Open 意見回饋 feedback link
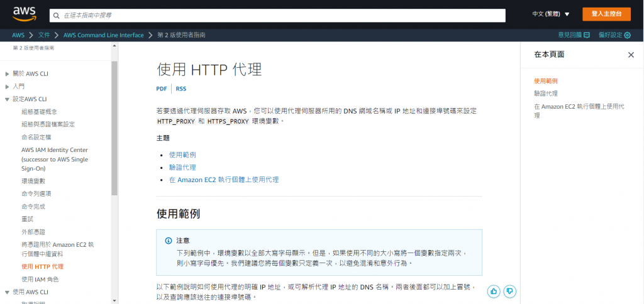The height and width of the screenshot is (304, 644). (x=574, y=35)
